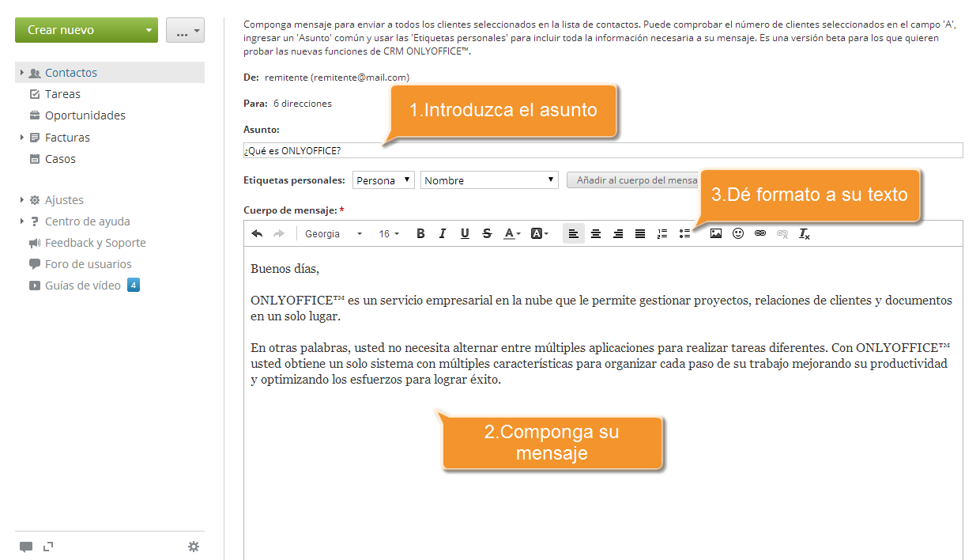The height and width of the screenshot is (560, 980).
Task: Open Ajustes in sidebar
Action: click(x=64, y=200)
